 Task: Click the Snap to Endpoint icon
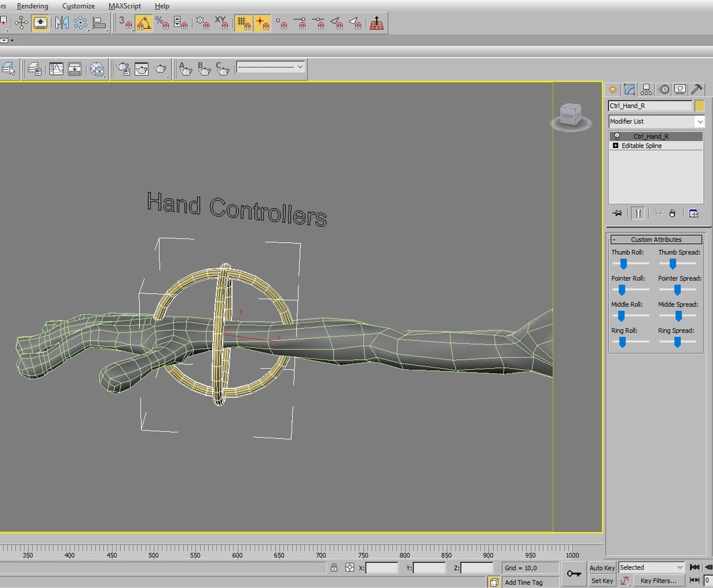[x=300, y=23]
